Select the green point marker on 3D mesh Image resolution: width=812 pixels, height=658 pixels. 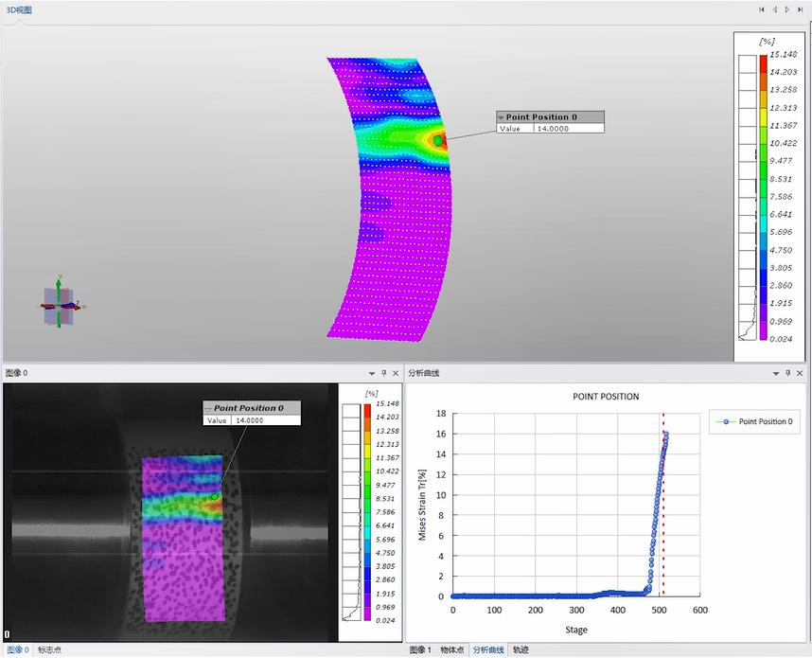click(438, 140)
